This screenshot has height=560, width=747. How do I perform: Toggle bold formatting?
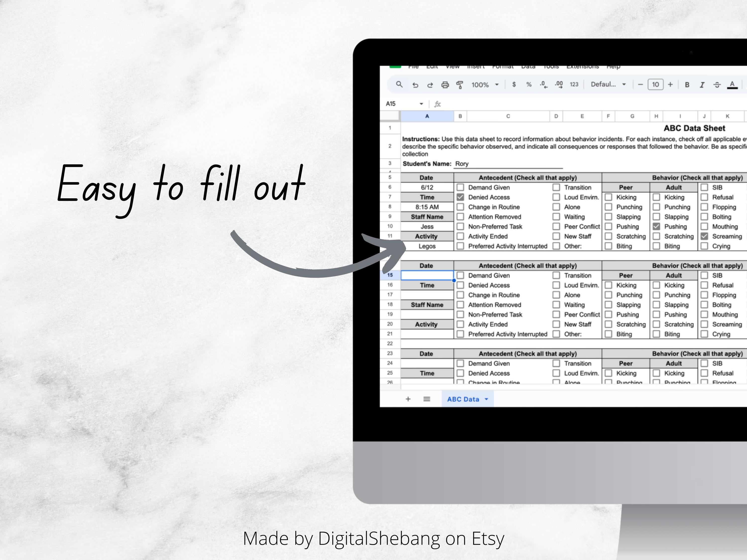pyautogui.click(x=687, y=84)
